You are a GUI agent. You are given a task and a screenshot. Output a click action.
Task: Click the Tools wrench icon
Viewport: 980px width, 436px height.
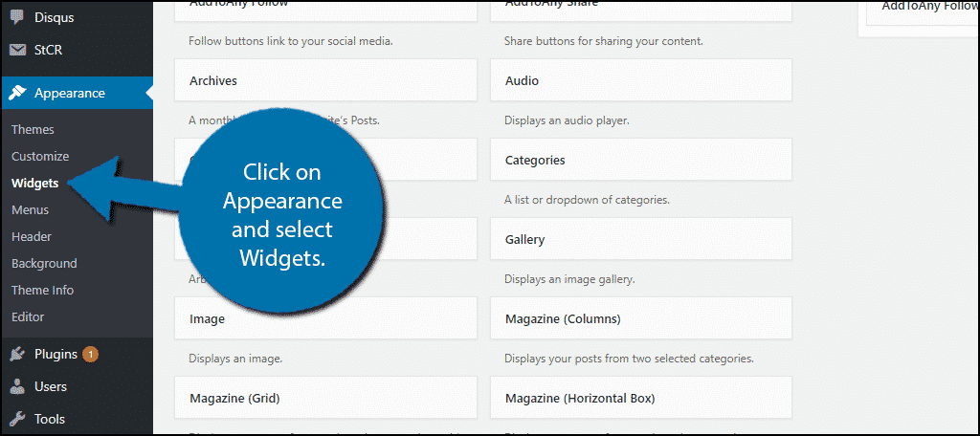point(18,419)
